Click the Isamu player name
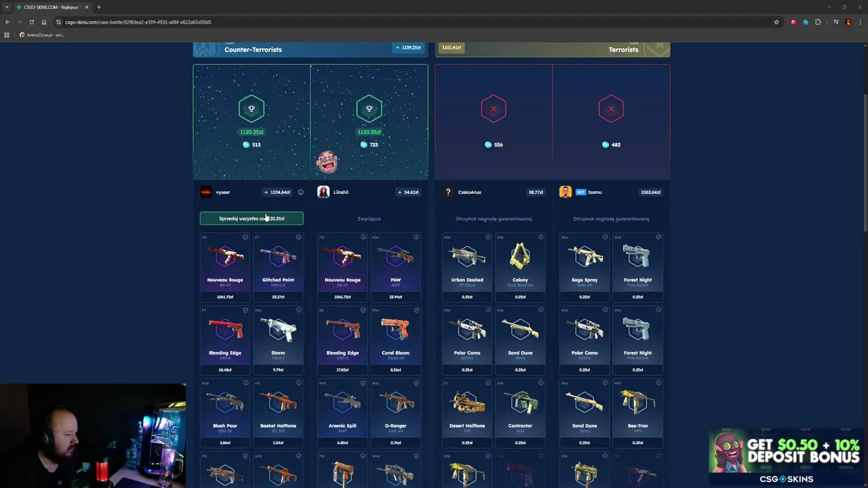Viewport: 868px width, 488px height. tap(595, 192)
